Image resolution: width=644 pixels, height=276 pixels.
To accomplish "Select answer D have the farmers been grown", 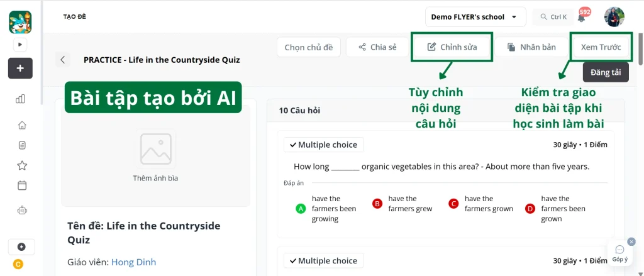I will coord(556,209).
